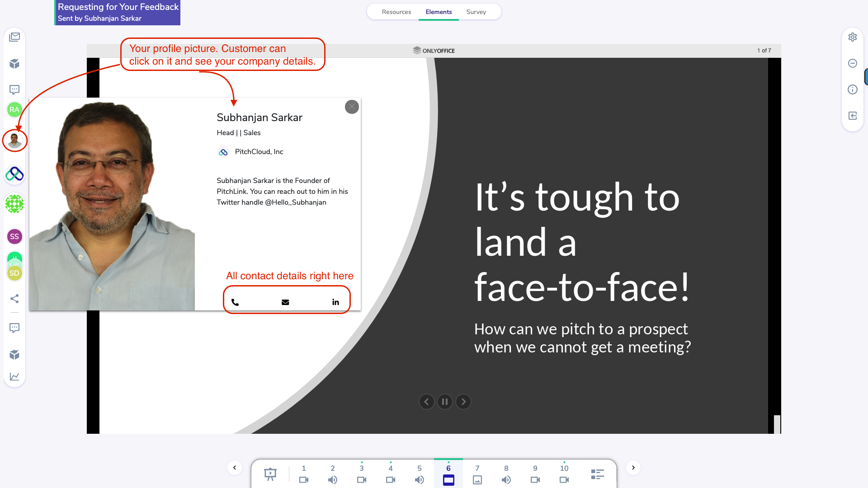This screenshot has height=488, width=868.
Task: Collapse panel using minus circle icon
Action: coord(853,63)
